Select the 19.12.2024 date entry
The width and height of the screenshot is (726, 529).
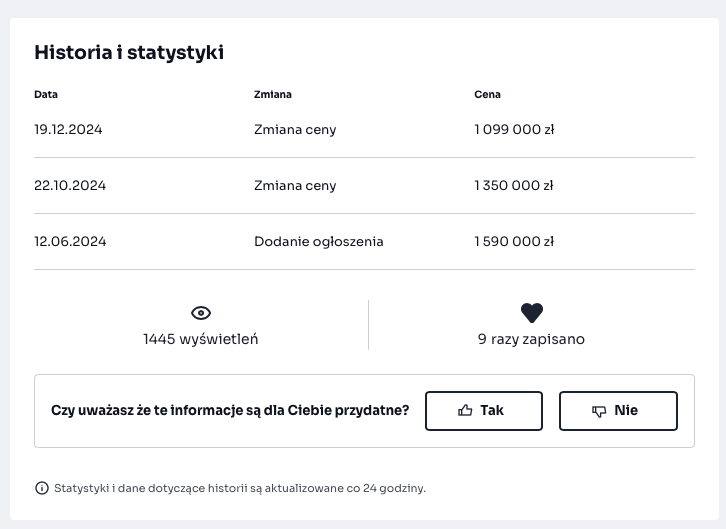coord(68,130)
